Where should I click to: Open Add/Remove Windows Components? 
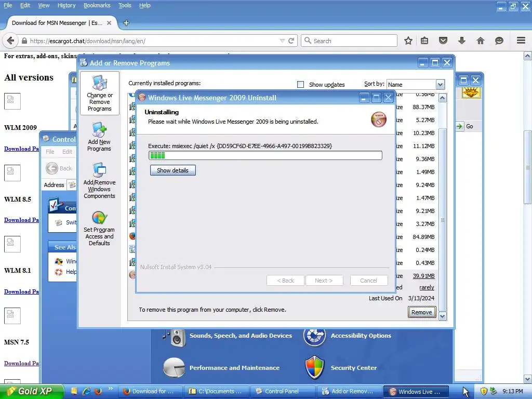(x=99, y=180)
